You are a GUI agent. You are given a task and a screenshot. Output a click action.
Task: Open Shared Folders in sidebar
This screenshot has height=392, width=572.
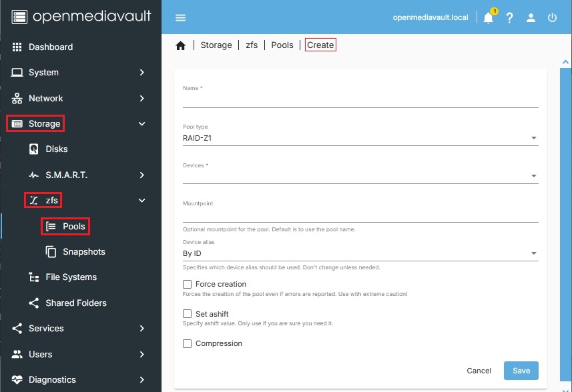tap(76, 303)
